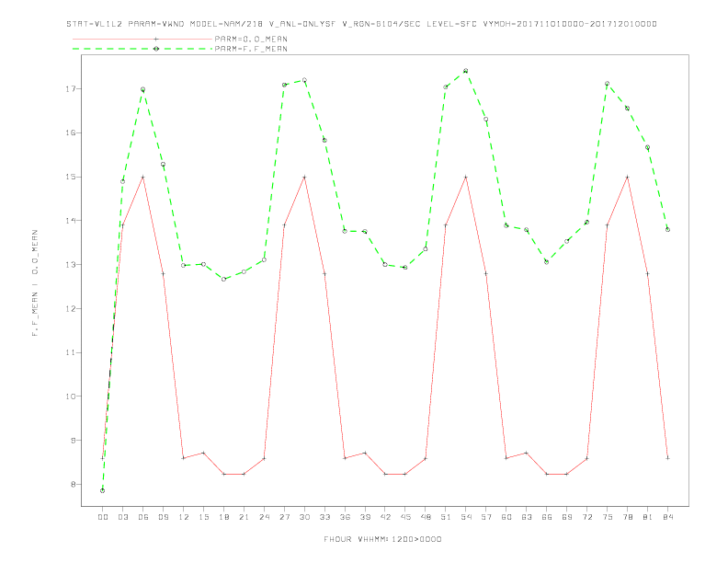Click green F.F_MEAN circle marker at hour 00

click(103, 490)
